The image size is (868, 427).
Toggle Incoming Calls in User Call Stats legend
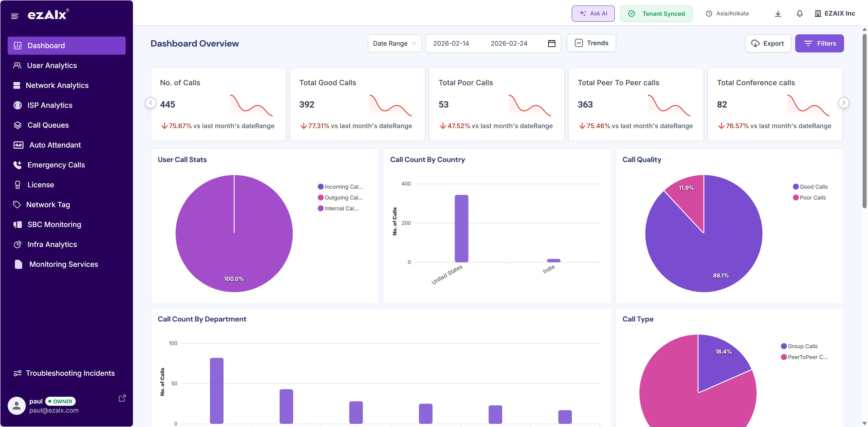pos(340,186)
